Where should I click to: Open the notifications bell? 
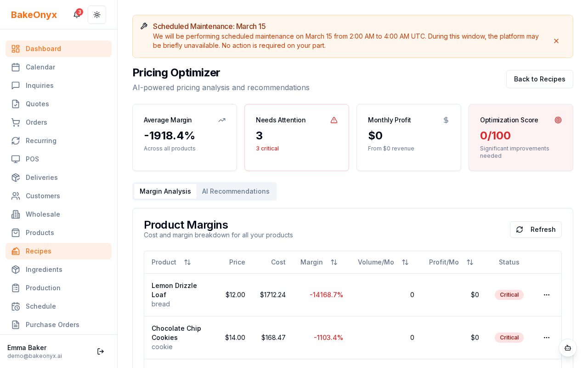pyautogui.click(x=76, y=15)
